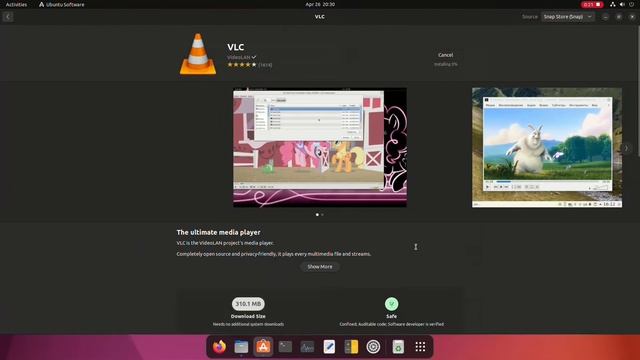
Task: Click the VLC traffic cone icon
Action: tap(198, 54)
